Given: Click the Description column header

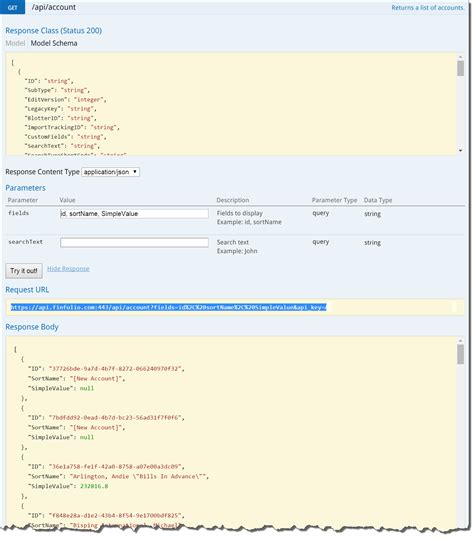Looking at the screenshot, I should [233, 200].
